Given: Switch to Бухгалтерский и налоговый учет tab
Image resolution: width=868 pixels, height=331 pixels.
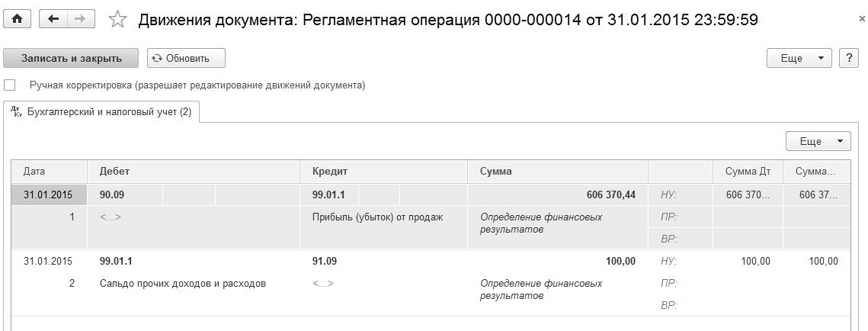Looking at the screenshot, I should click(x=108, y=112).
